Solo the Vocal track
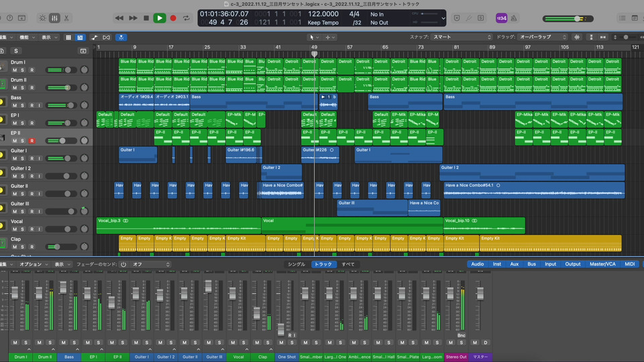This screenshot has width=644, height=362. pyautogui.click(x=23, y=229)
